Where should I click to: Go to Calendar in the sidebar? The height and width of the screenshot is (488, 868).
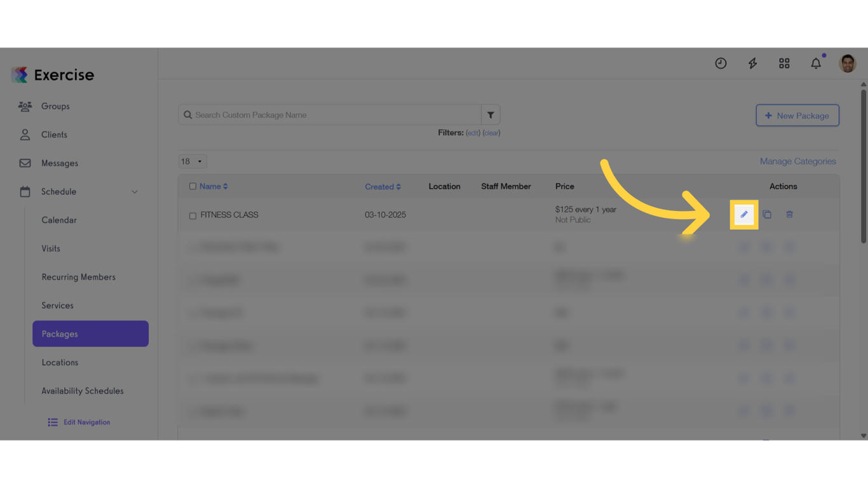pyautogui.click(x=59, y=220)
